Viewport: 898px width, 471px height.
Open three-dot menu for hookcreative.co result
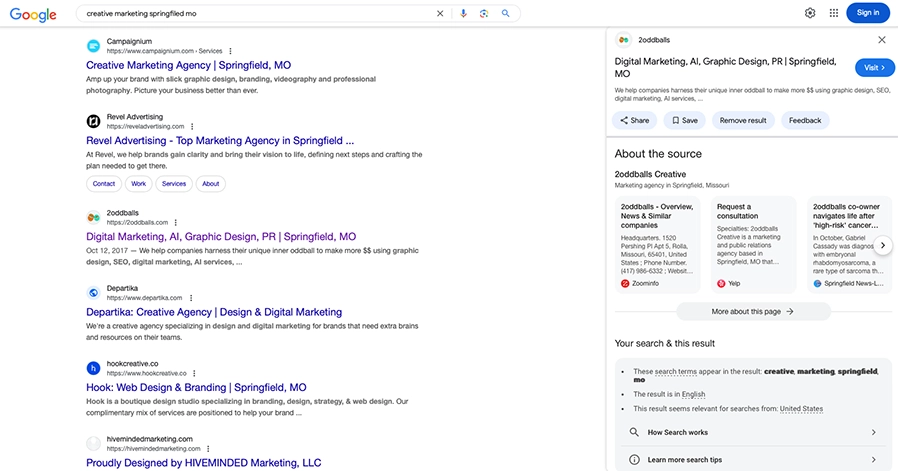[194, 374]
